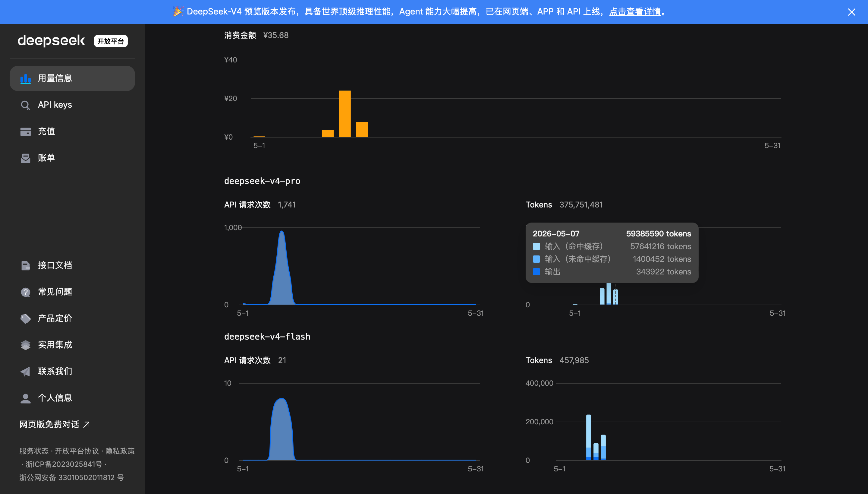Click the tallest orange bar in 消费金额 chart
The height and width of the screenshot is (494, 868).
point(345,114)
